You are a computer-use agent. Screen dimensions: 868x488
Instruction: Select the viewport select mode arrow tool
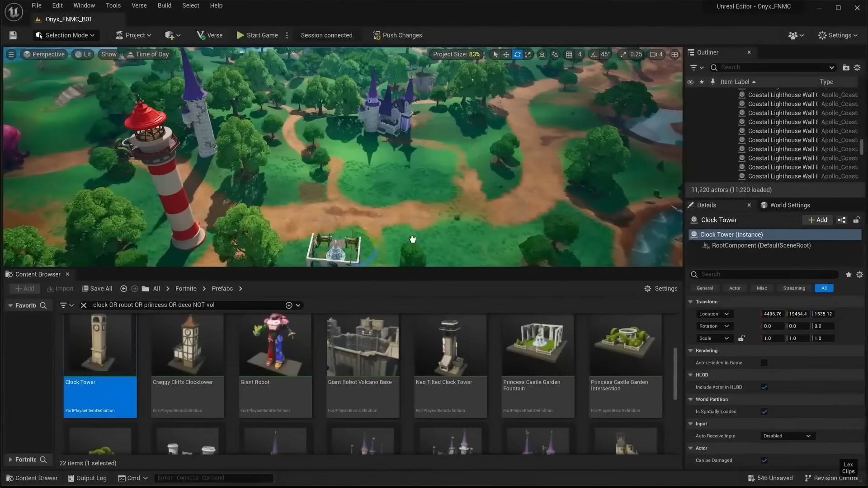click(495, 54)
